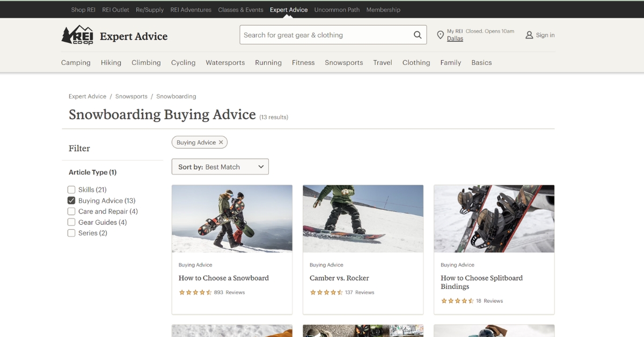Click the Expert Advice header title
Screen dimensions: 644x337
[134, 36]
